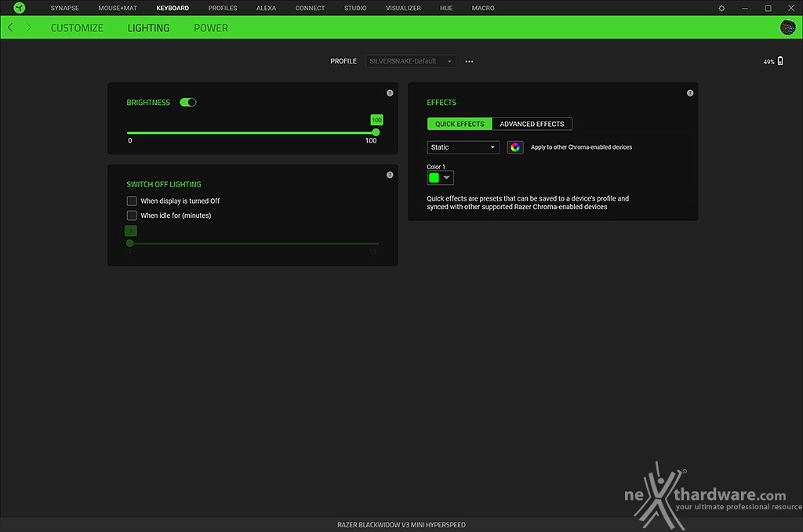The width and height of the screenshot is (803, 532).
Task: Go forward with the right arrow
Action: (x=29, y=27)
